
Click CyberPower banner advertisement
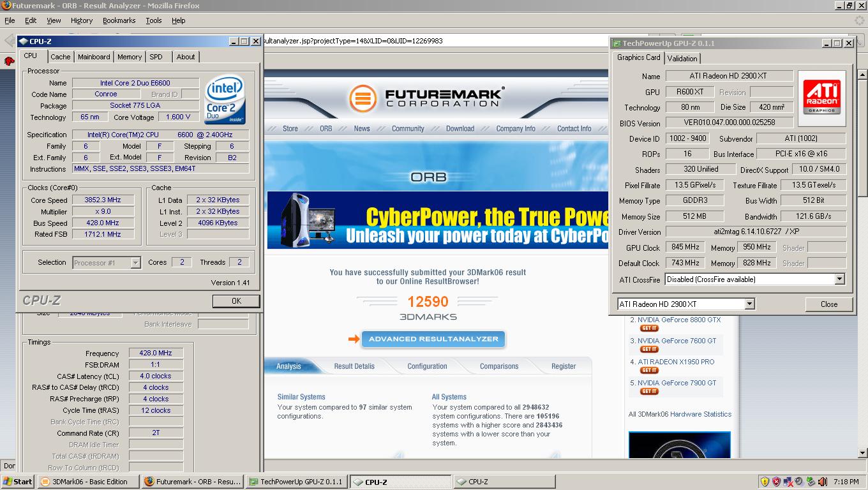[x=437, y=220]
